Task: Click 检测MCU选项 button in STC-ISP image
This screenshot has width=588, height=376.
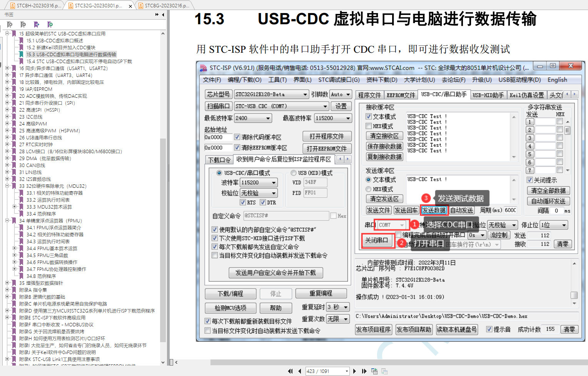Action: pyautogui.click(x=231, y=308)
